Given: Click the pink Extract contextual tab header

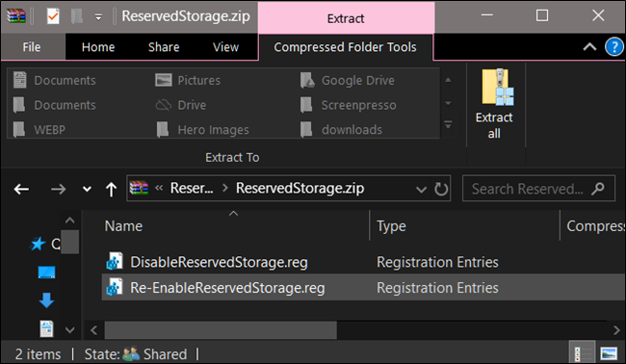Looking at the screenshot, I should [346, 18].
